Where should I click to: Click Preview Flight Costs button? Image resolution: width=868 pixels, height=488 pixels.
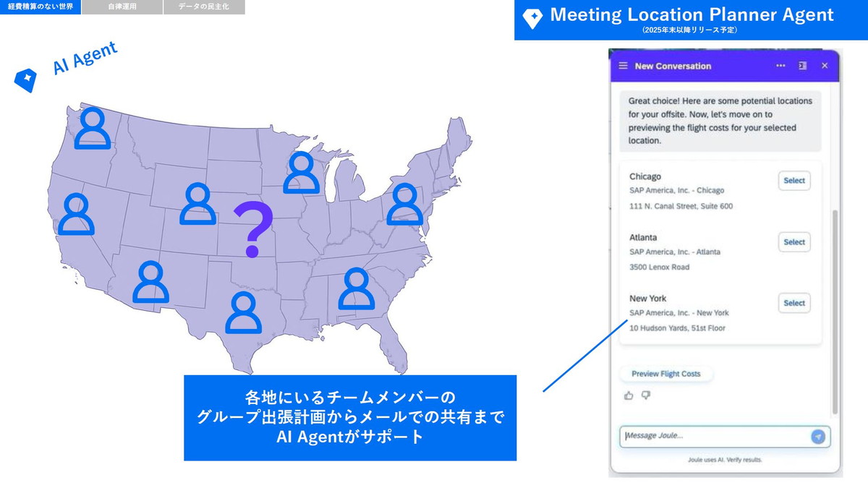(x=666, y=374)
